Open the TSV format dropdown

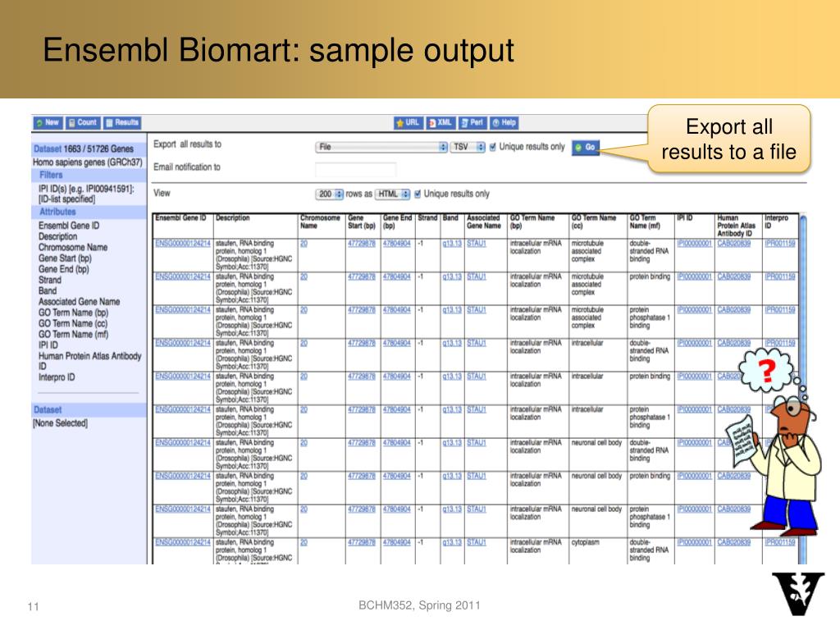pos(468,147)
